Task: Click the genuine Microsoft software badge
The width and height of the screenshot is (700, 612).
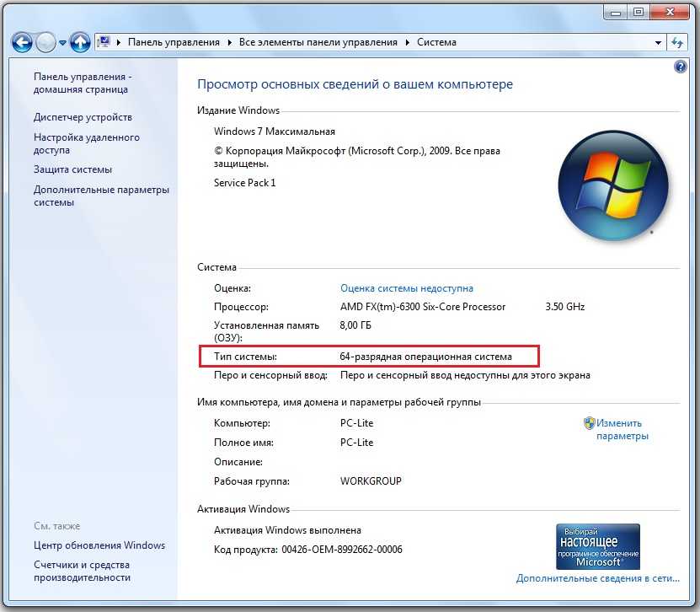Action: coord(597,546)
